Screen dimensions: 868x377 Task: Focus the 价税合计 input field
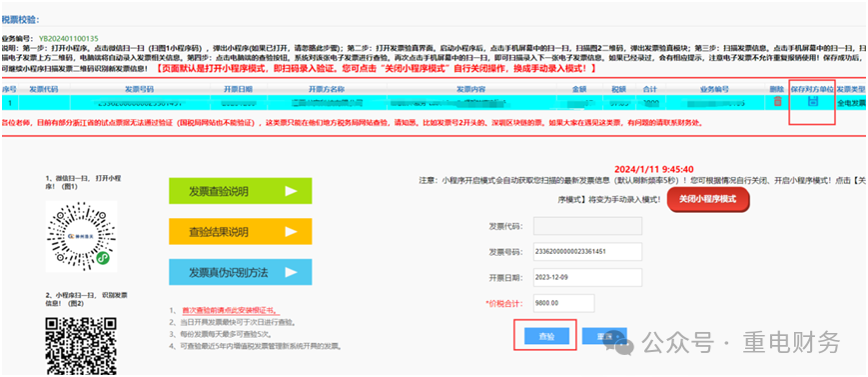[563, 303]
